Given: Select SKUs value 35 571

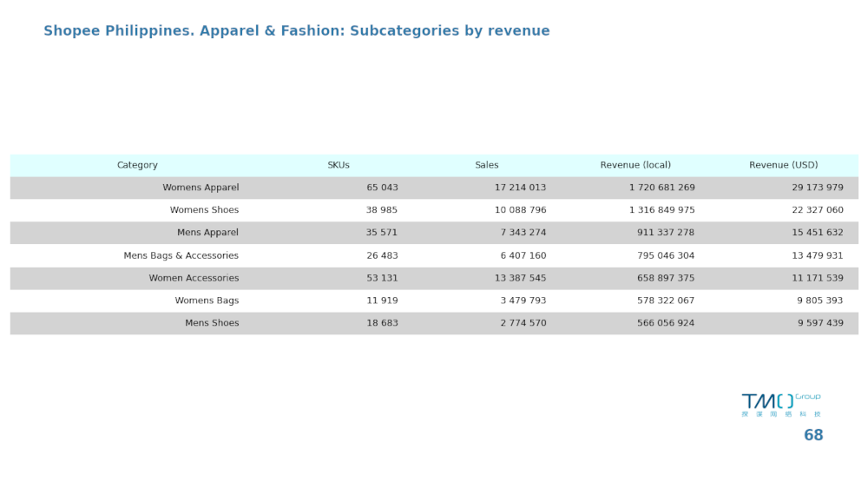Looking at the screenshot, I should pyautogui.click(x=381, y=233).
